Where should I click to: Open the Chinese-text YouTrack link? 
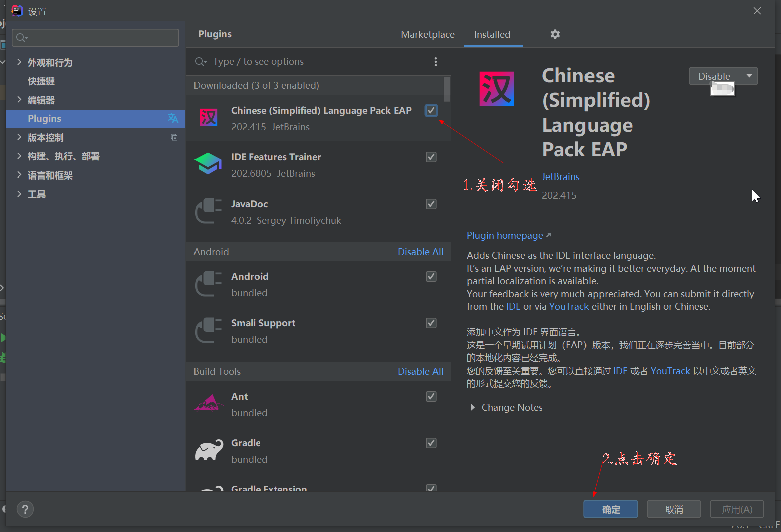click(670, 371)
